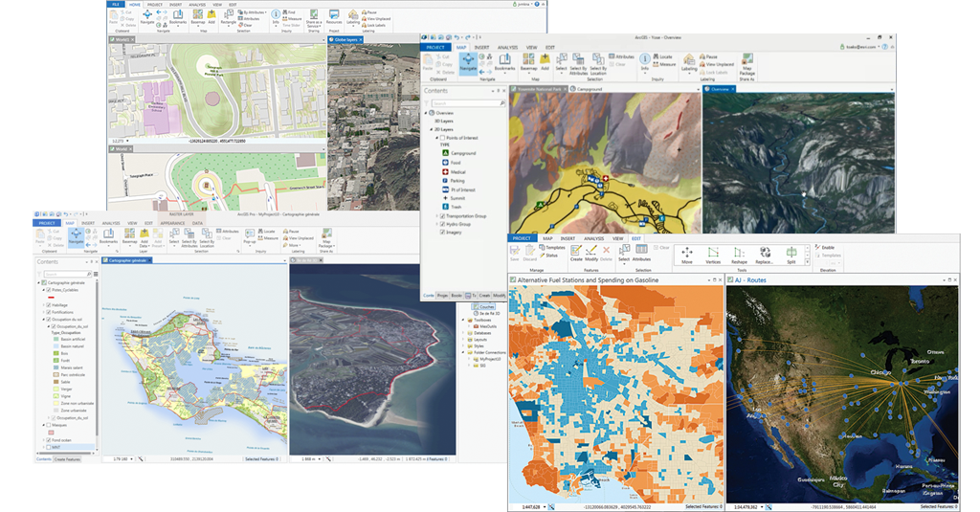Expand the Transportation Group layer
The height and width of the screenshot is (512, 980).
tap(434, 216)
